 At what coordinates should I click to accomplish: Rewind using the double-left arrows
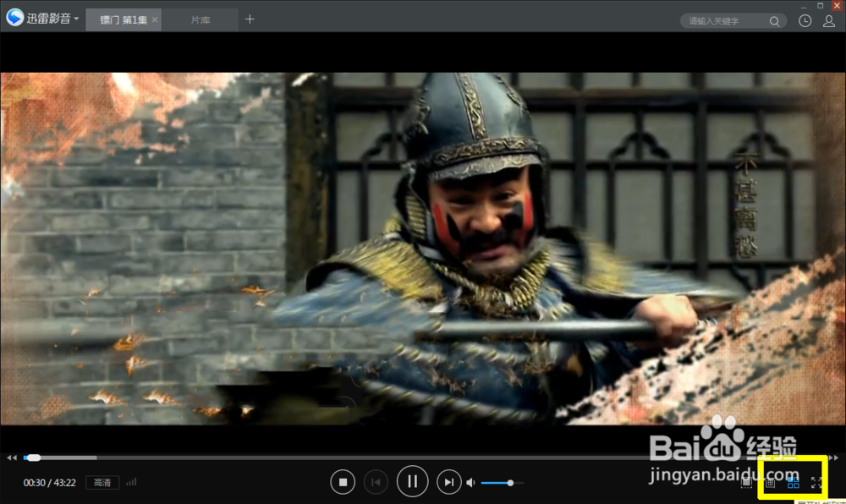[x=11, y=457]
